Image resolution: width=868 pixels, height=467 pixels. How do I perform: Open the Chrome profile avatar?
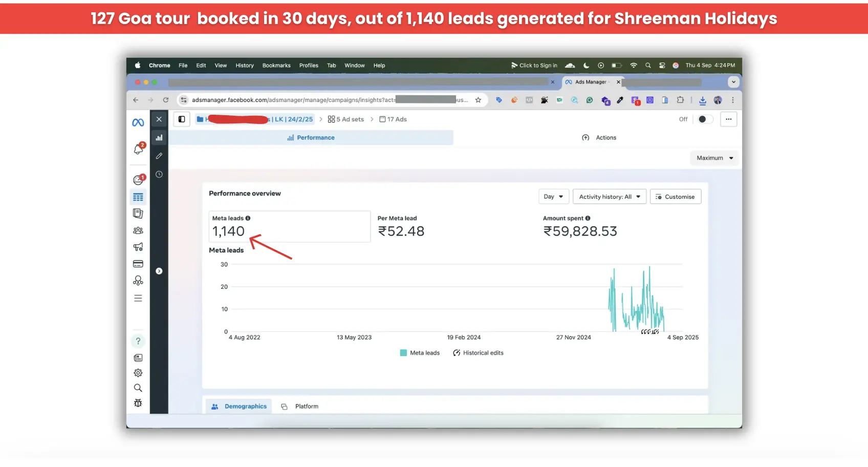(x=718, y=100)
